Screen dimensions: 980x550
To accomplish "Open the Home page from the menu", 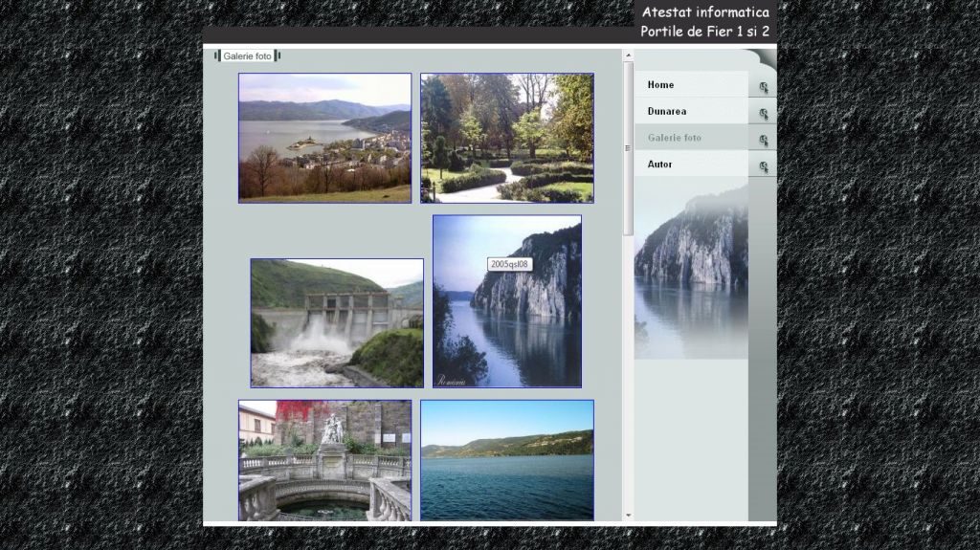I will click(x=660, y=85).
